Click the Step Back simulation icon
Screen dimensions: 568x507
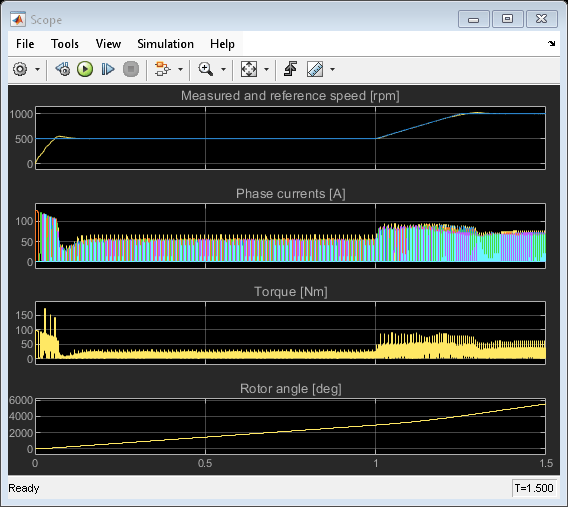click(63, 69)
